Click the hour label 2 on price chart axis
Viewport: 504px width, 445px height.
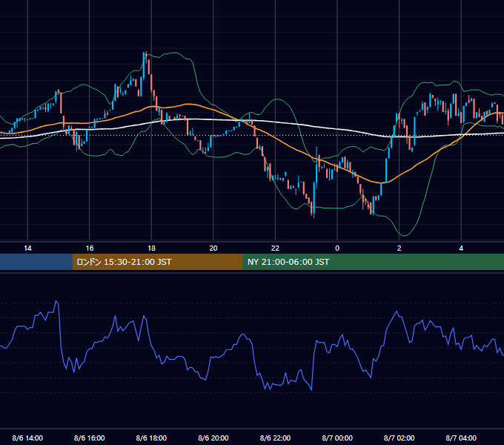pos(399,248)
